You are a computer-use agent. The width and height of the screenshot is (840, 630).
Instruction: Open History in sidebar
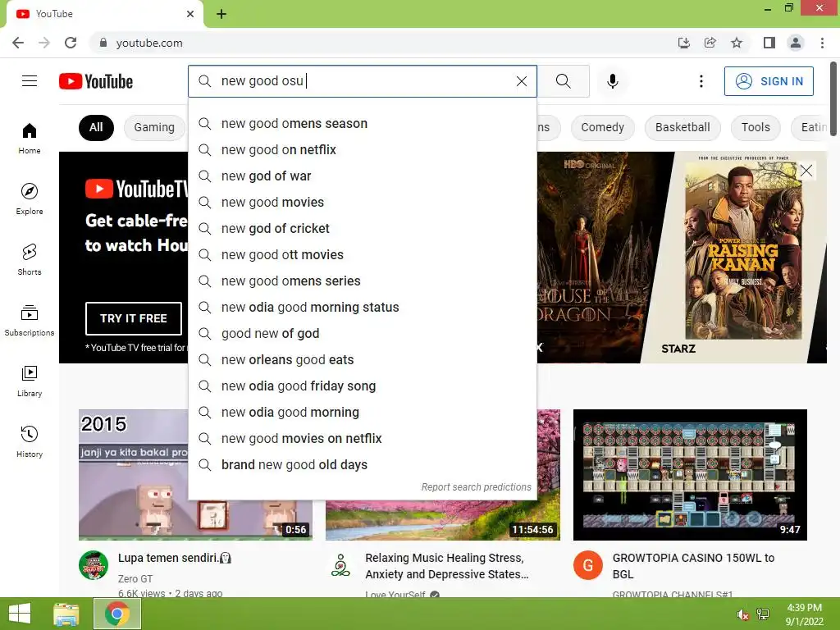pyautogui.click(x=30, y=441)
